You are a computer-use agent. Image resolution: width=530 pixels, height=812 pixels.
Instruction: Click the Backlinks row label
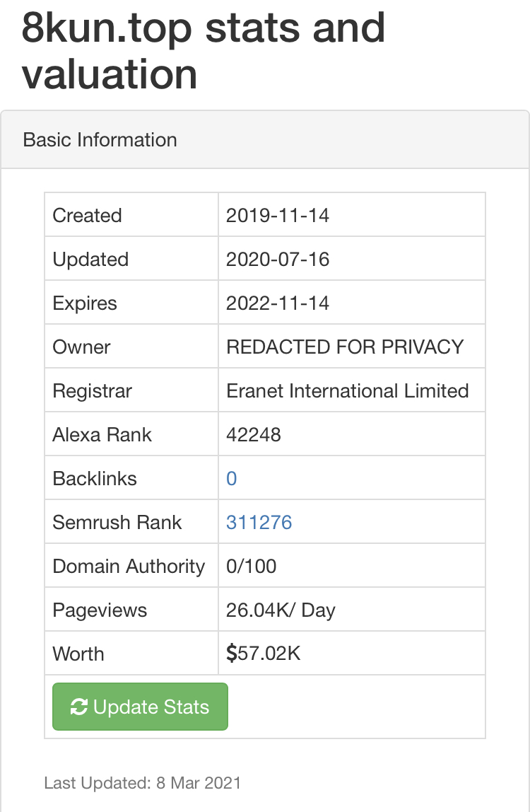(95, 479)
